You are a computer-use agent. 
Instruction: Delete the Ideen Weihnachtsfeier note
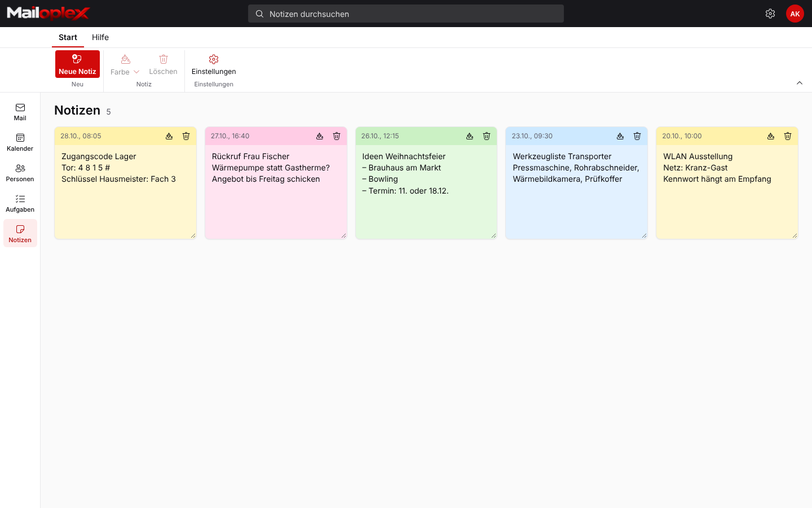click(487, 136)
